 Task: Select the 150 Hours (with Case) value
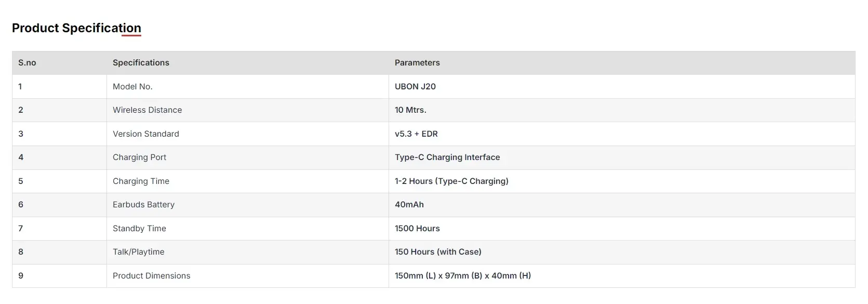coord(438,252)
